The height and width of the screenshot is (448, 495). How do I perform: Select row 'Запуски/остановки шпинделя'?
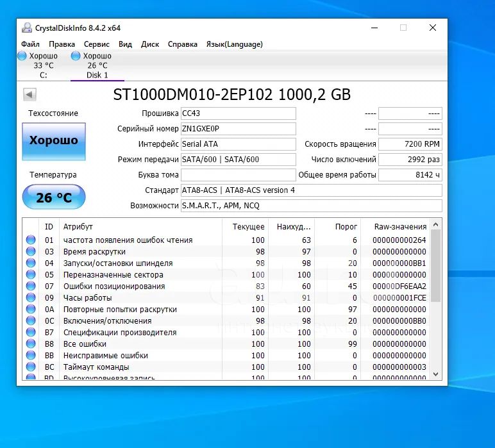coord(226,263)
